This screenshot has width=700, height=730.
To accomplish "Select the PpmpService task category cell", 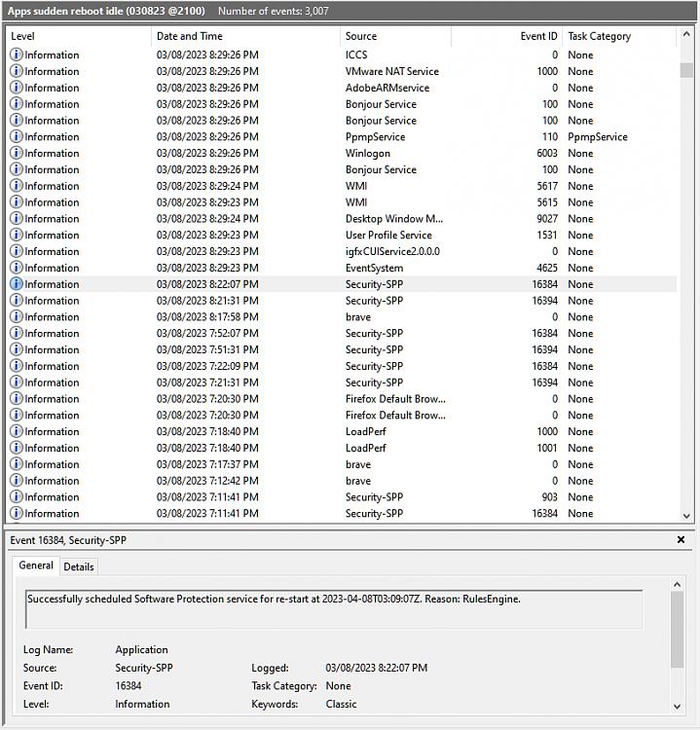I will (x=598, y=137).
